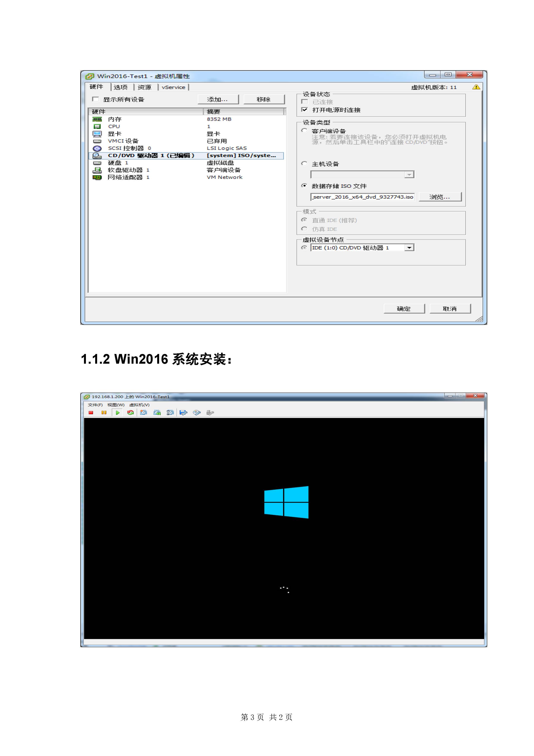The width and height of the screenshot is (534, 756).
Task: Click the red power off VM button
Action: pyautogui.click(x=91, y=413)
